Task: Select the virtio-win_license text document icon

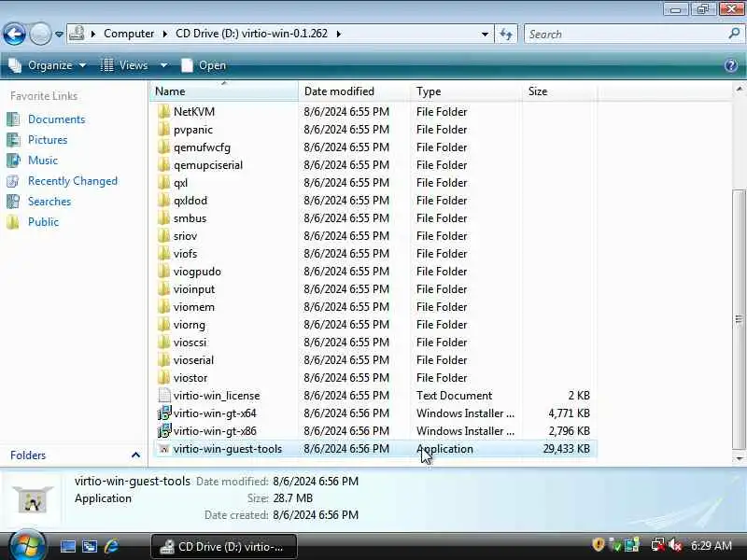Action: pyautogui.click(x=164, y=396)
